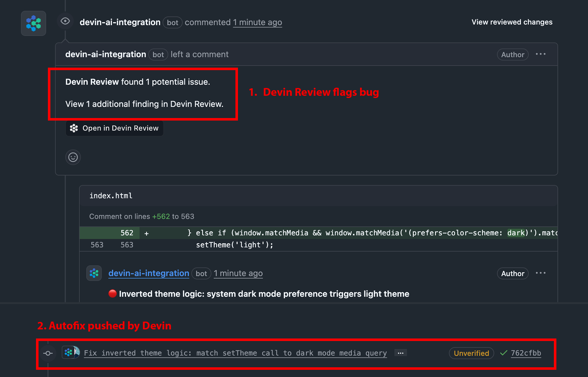Open the 'Fix inverted theme logic' commit link
The height and width of the screenshot is (377, 588).
235,353
